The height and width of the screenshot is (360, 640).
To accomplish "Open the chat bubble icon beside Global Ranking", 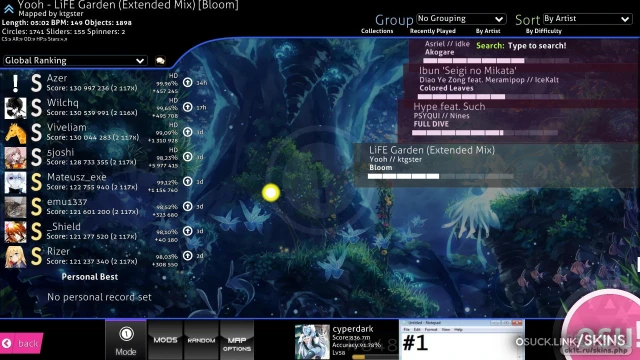I will [160, 61].
